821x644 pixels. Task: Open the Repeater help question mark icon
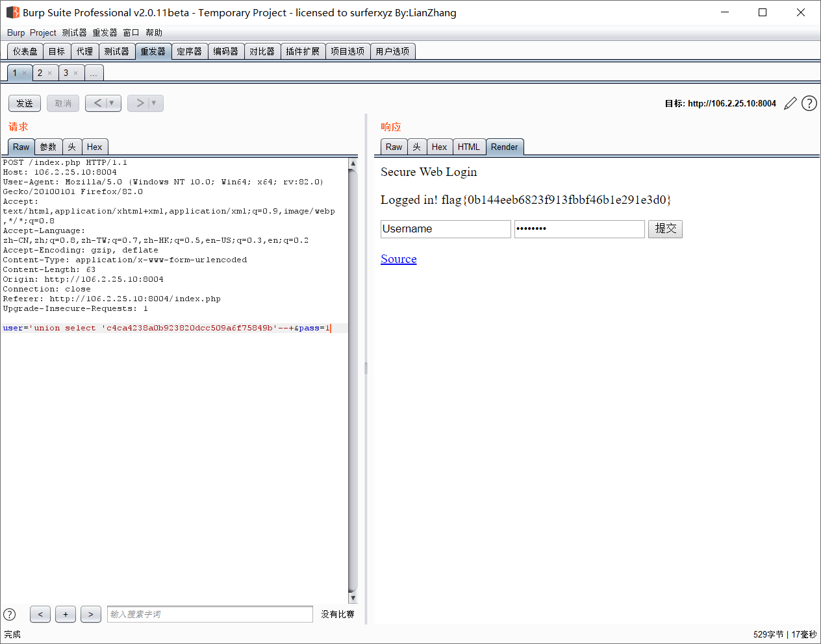[x=809, y=103]
